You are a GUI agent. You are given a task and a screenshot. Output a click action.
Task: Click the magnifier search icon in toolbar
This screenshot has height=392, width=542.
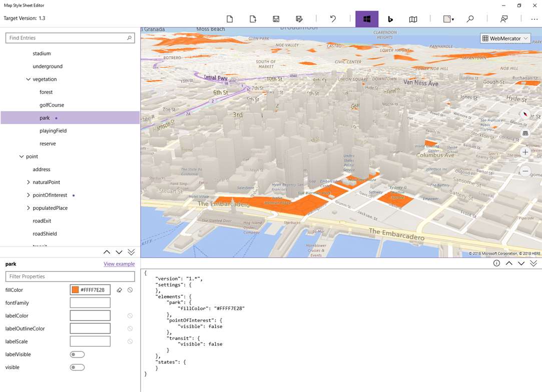click(470, 19)
